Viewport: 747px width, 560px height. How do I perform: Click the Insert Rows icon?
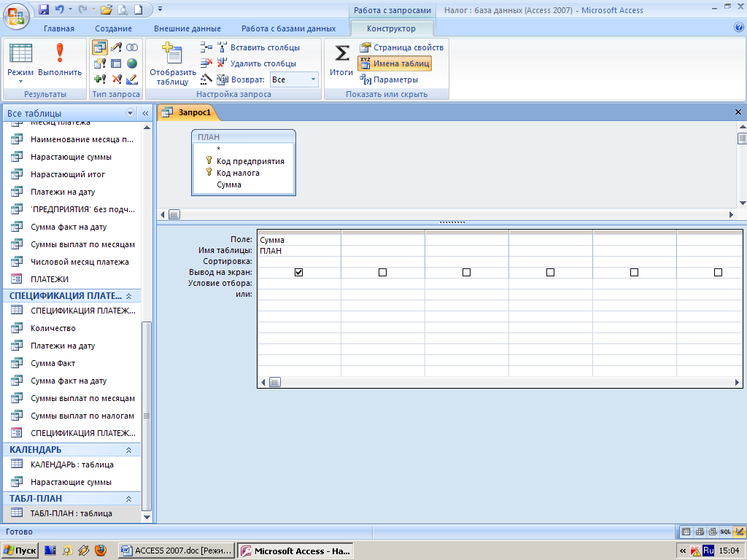(206, 47)
